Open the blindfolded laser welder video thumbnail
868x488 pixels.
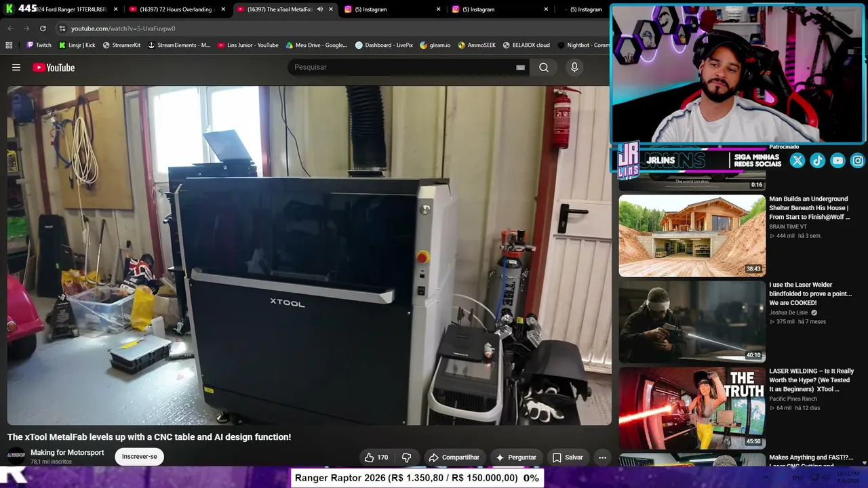(x=692, y=321)
